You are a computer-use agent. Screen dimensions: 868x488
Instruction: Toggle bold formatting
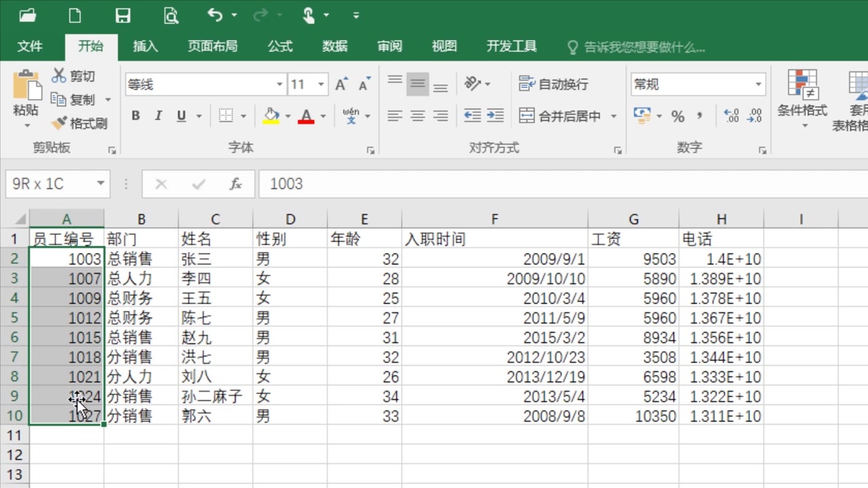click(x=136, y=116)
